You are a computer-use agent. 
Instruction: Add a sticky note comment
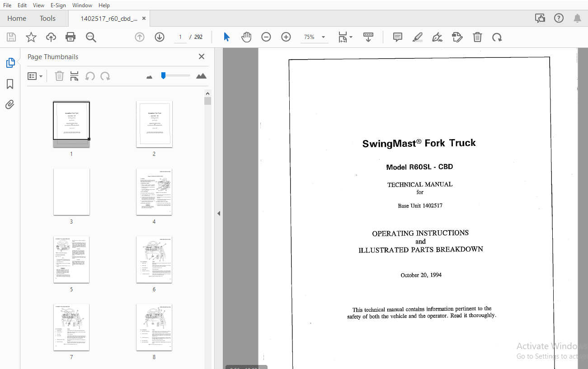point(398,37)
